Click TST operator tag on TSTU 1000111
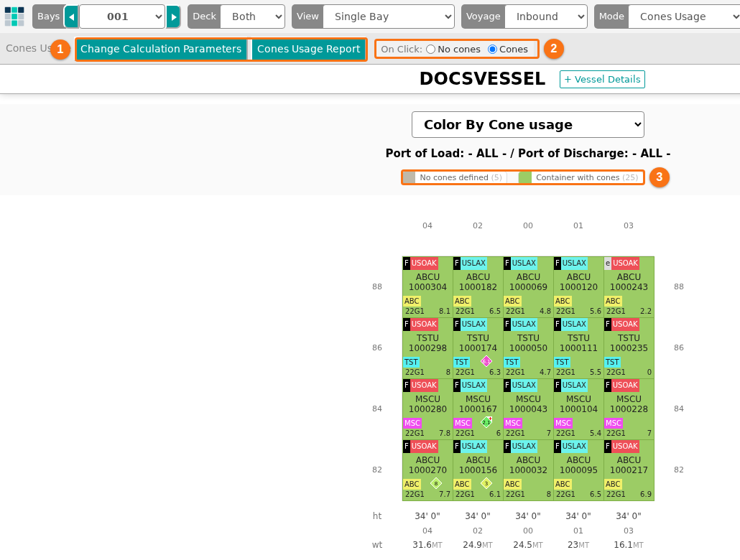740x560 pixels. coord(562,362)
